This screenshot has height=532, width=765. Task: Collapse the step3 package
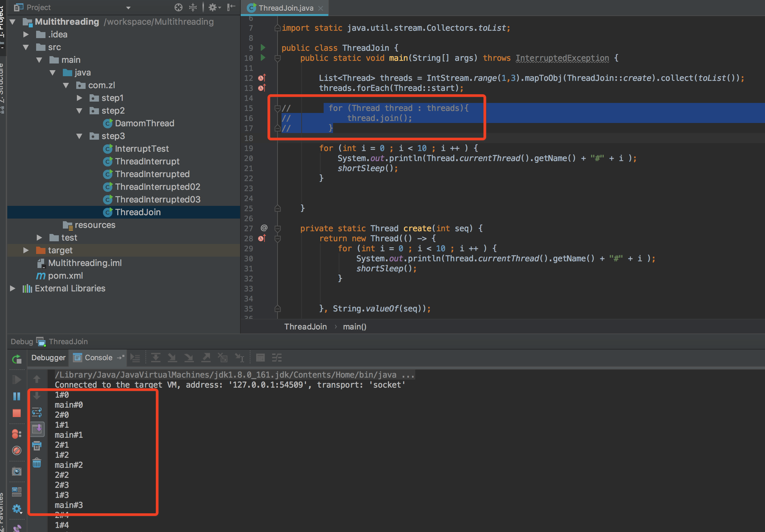tap(79, 136)
